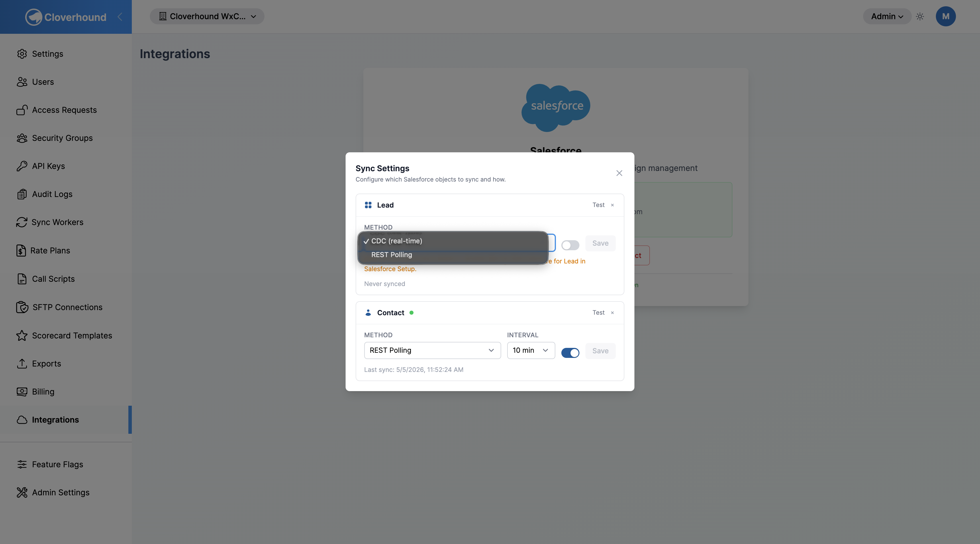Open Sync Workers page

(x=57, y=222)
